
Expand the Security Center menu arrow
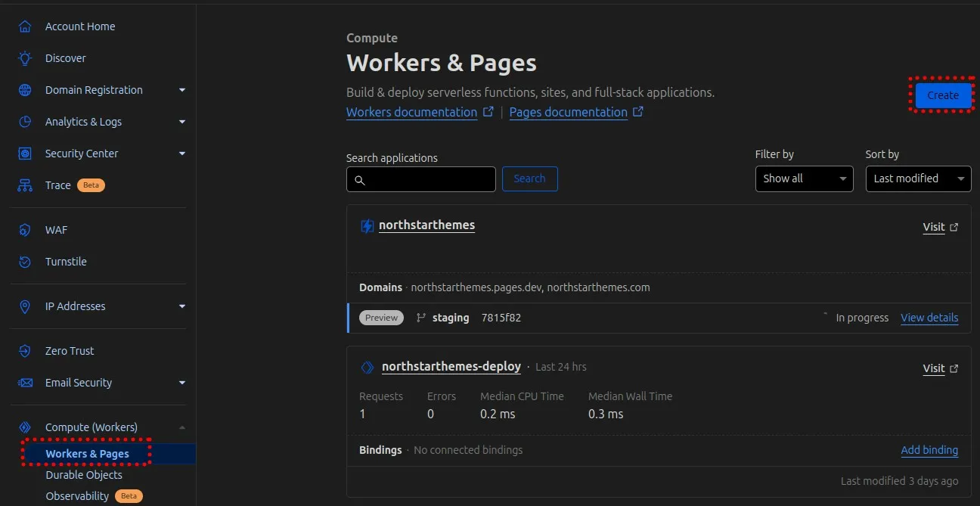point(181,154)
